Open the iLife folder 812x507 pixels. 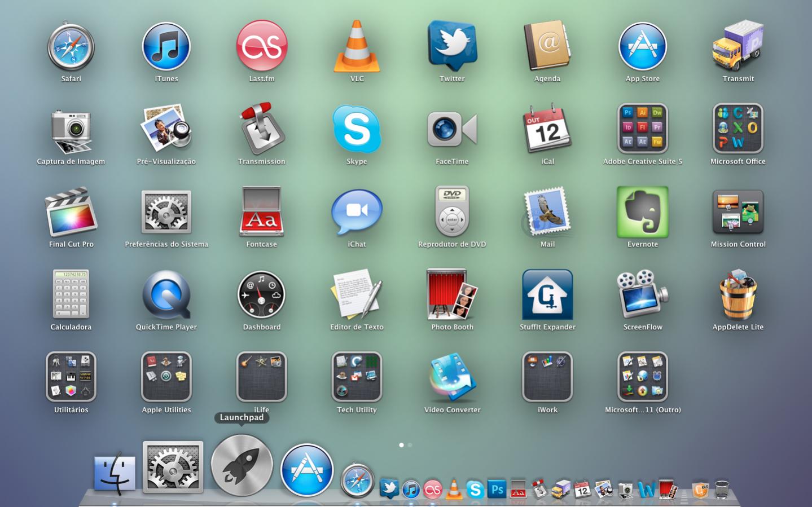261,377
